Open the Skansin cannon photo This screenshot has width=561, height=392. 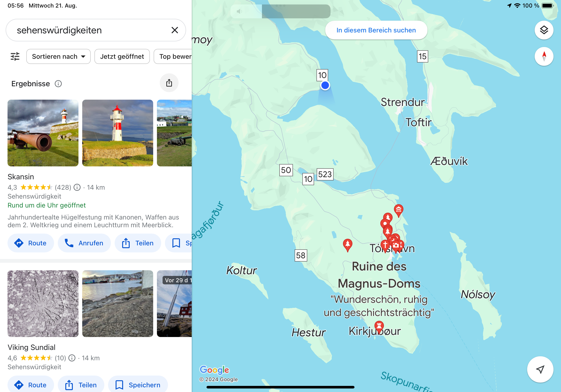coord(43,133)
